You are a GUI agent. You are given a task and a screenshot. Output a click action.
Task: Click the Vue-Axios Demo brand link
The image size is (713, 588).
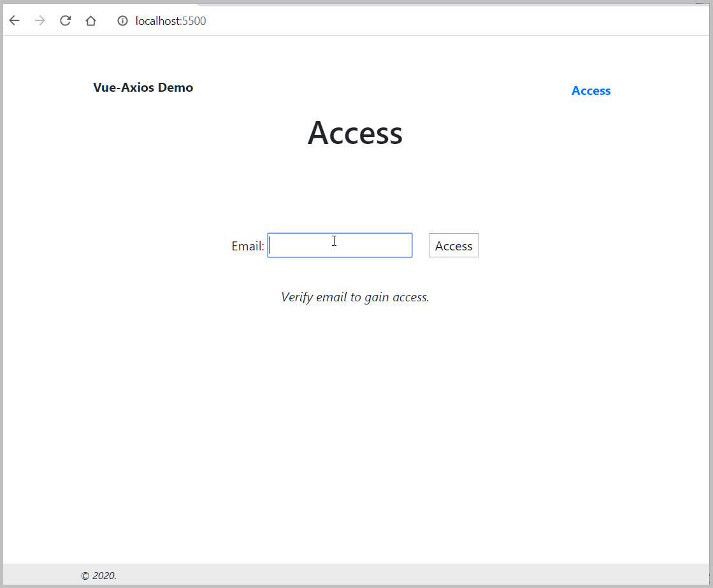click(x=143, y=87)
